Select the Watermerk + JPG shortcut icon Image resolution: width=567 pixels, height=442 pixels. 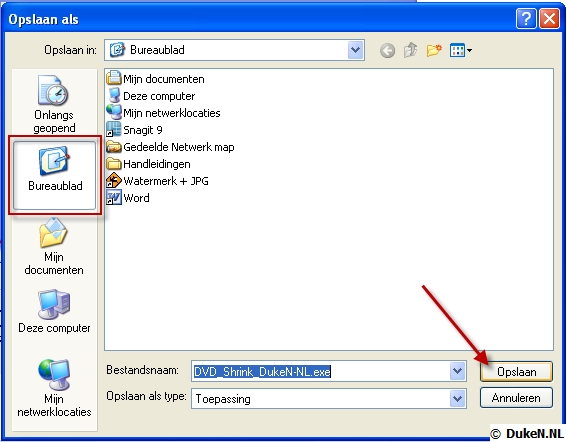click(x=114, y=180)
